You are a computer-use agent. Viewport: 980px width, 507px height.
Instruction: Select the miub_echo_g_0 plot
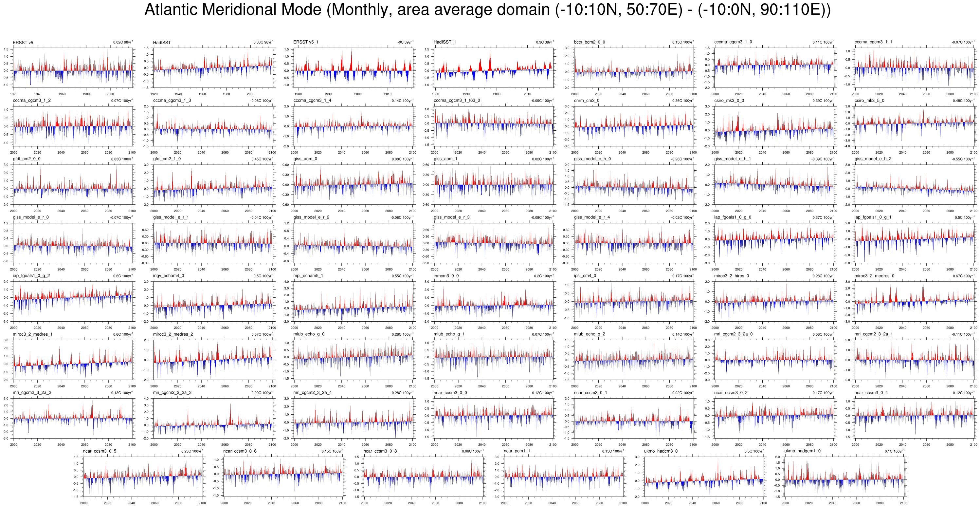pos(354,360)
